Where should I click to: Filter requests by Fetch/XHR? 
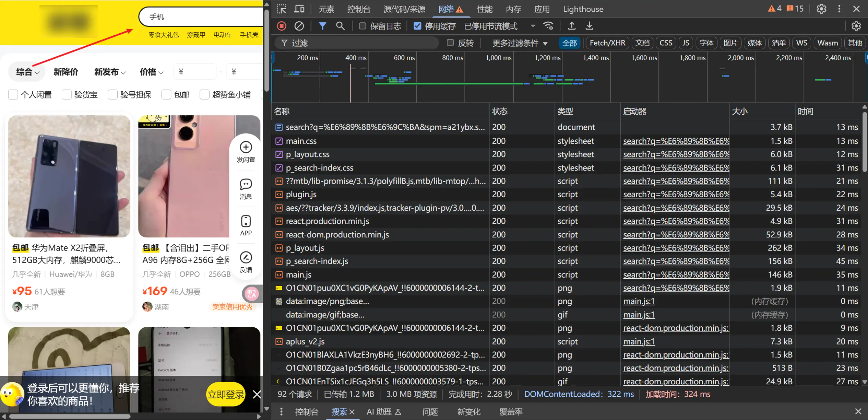(607, 43)
